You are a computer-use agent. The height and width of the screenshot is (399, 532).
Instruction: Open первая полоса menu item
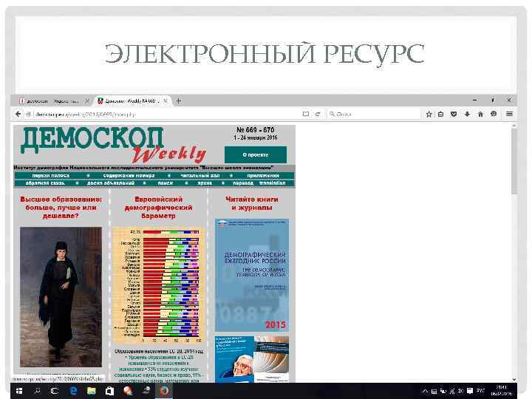coord(51,175)
